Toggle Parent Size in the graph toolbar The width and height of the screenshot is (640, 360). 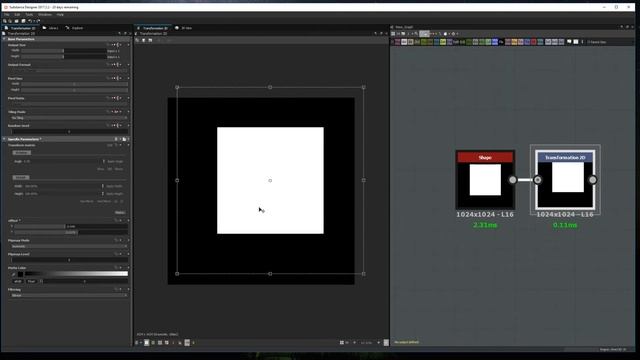coord(596,42)
